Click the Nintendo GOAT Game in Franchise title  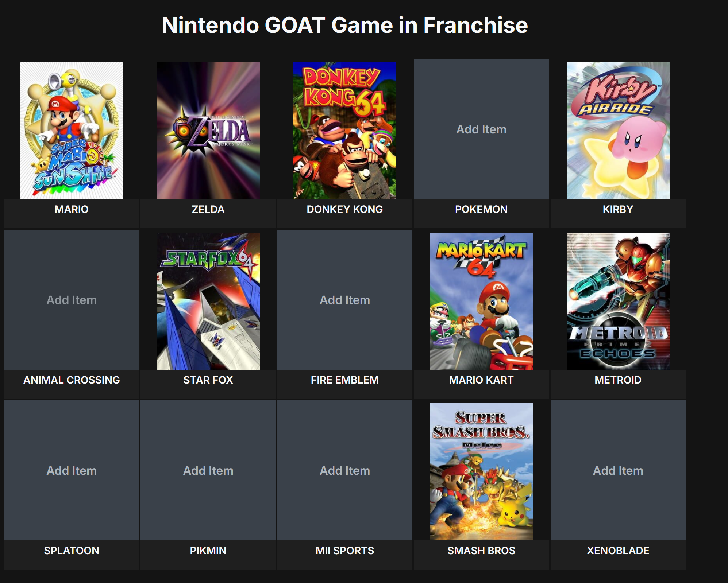[x=344, y=25]
